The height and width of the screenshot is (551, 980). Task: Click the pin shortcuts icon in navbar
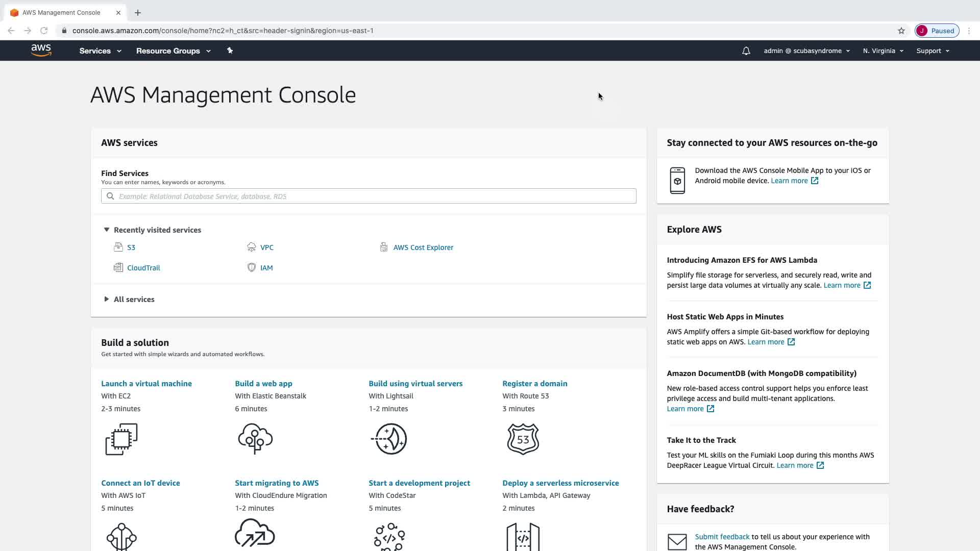coord(230,51)
